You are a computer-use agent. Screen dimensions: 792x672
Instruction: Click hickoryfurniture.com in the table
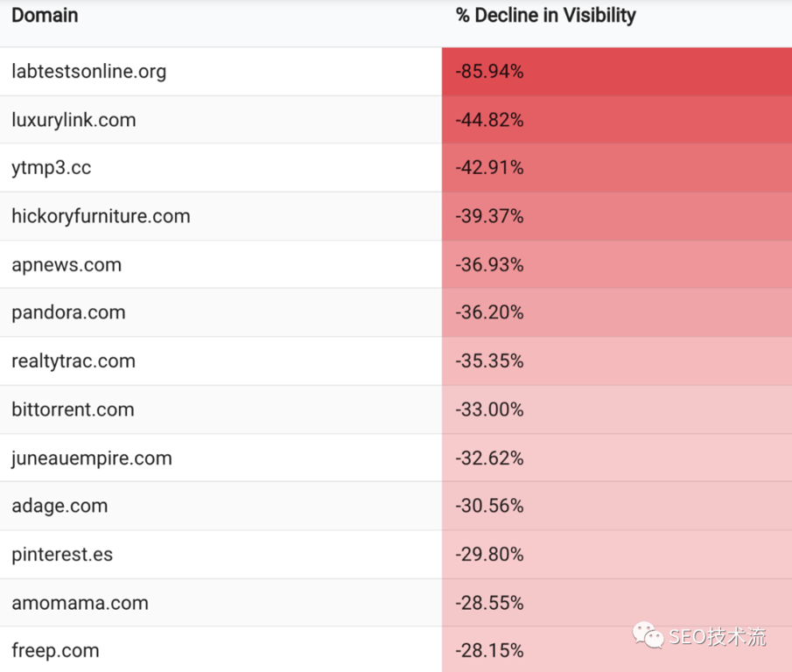101,216
